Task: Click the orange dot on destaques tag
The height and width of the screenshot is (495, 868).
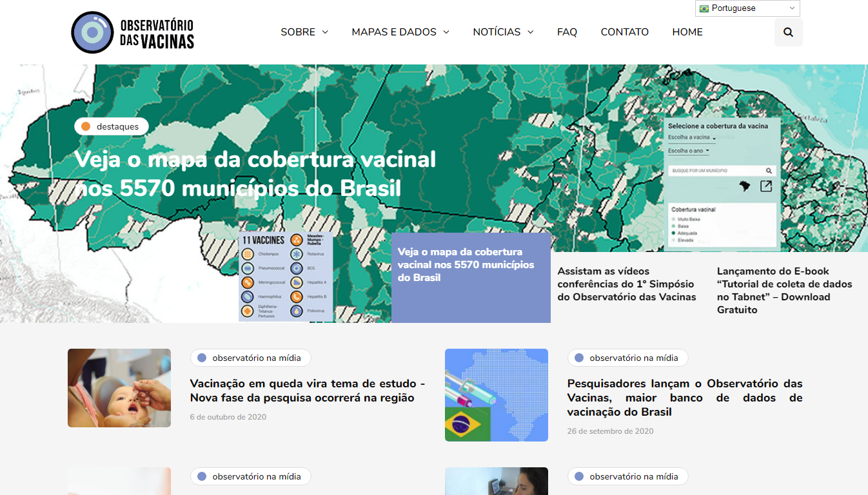Action: pos(86,127)
